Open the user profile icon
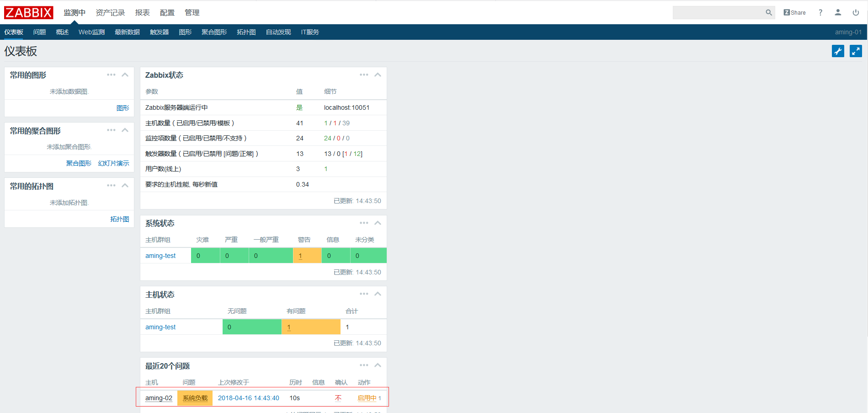 click(x=838, y=12)
